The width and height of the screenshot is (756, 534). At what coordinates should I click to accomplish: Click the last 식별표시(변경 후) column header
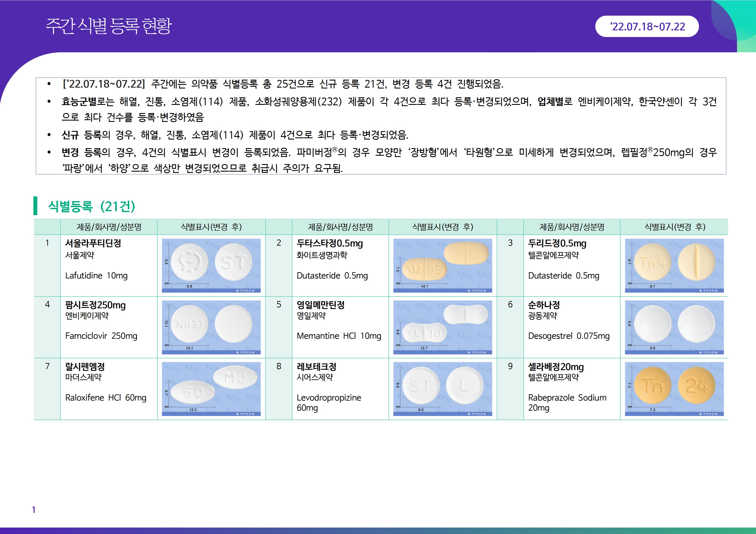674,227
